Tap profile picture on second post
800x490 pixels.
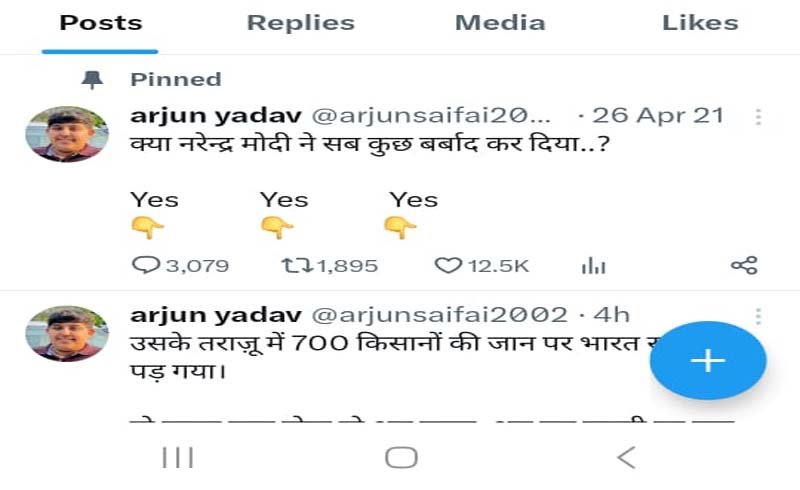tap(66, 333)
